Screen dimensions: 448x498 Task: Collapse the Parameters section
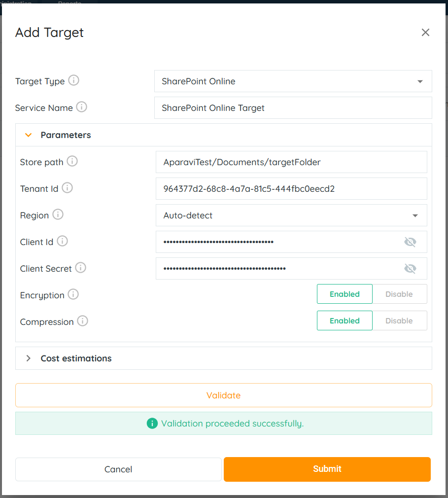tap(29, 135)
